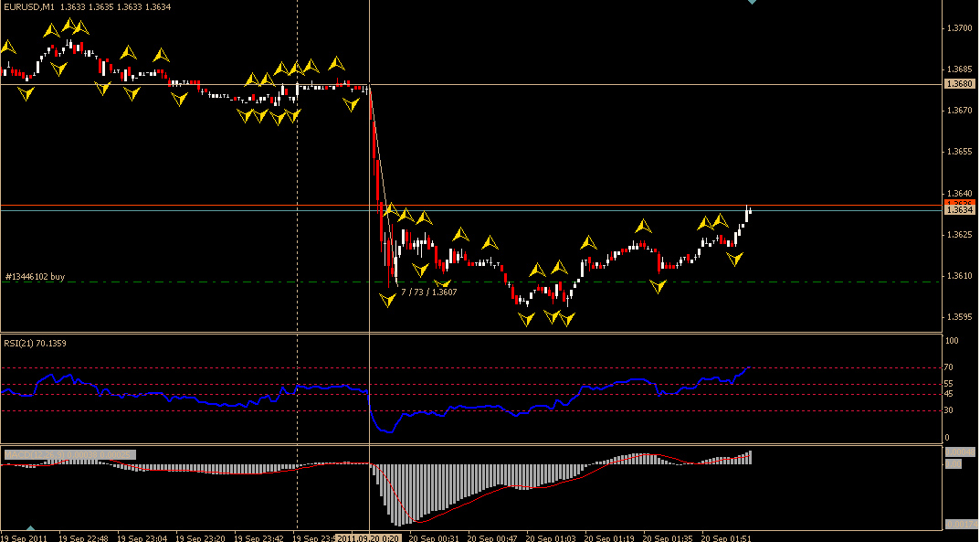Click the 1.3634 current price label
Image resolution: width=980 pixels, height=542 pixels.
tap(959, 210)
